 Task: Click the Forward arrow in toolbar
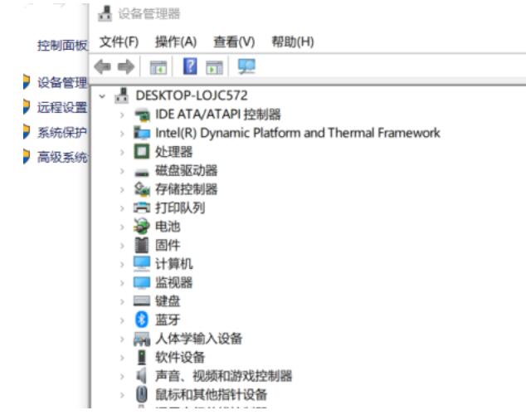[126, 67]
